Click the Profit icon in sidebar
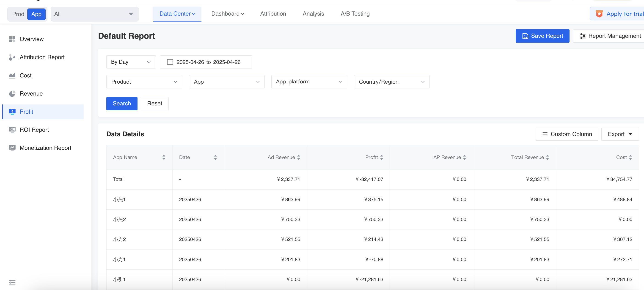 click(x=12, y=112)
